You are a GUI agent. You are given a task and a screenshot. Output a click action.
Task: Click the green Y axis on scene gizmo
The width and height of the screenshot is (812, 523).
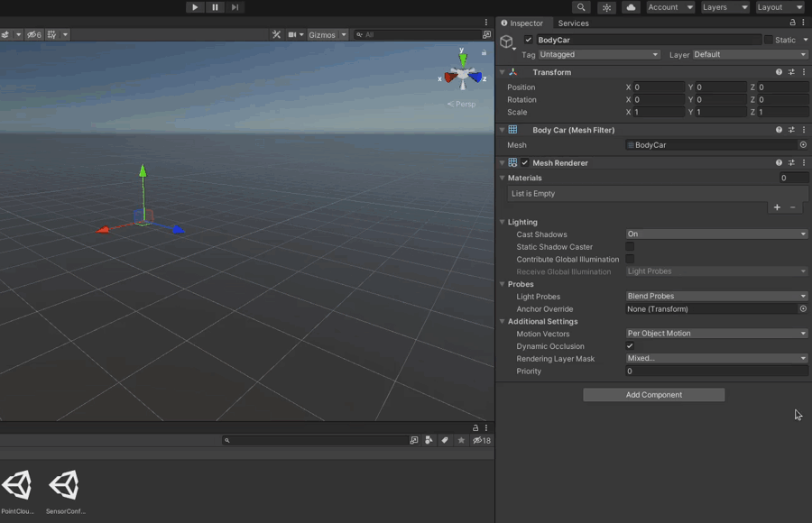pos(463,60)
